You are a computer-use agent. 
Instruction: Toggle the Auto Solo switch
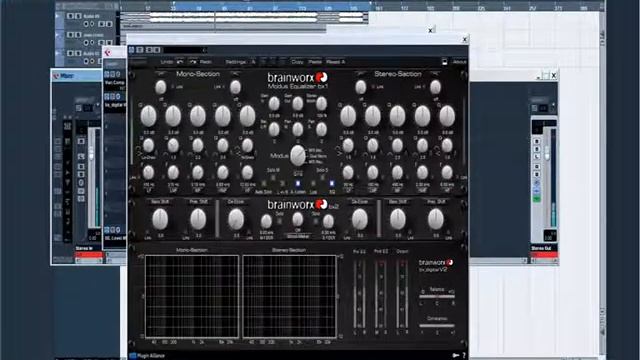point(264,184)
